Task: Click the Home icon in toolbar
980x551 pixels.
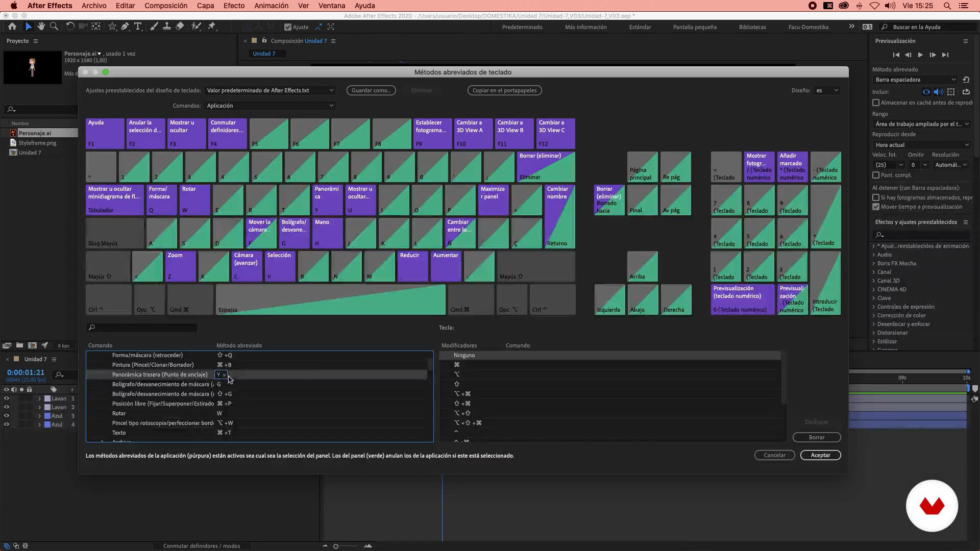Action: 12,27
